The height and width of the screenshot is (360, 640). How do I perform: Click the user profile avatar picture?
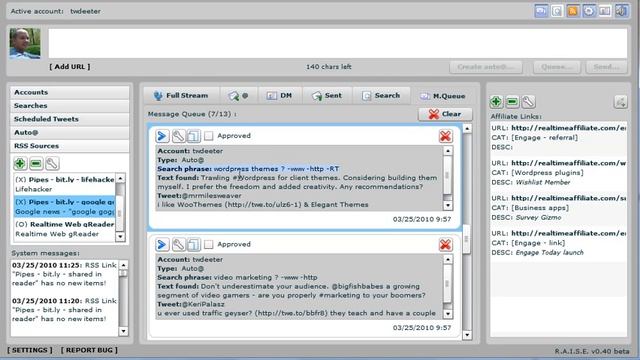click(x=25, y=43)
